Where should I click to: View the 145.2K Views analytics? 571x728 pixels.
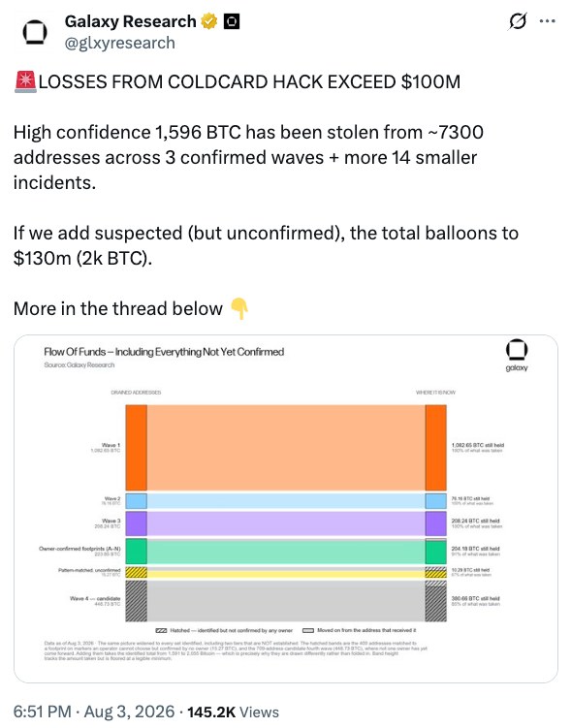point(234,712)
